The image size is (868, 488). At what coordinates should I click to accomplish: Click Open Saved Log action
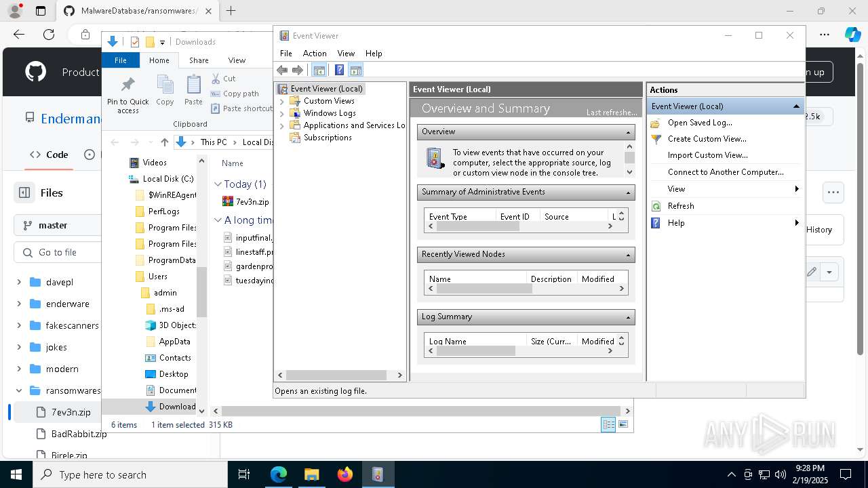click(700, 123)
